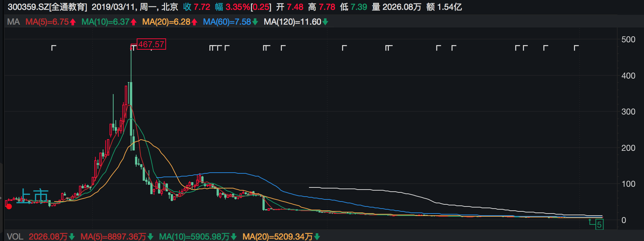Click the tall green candlestick at the peak

131,106
